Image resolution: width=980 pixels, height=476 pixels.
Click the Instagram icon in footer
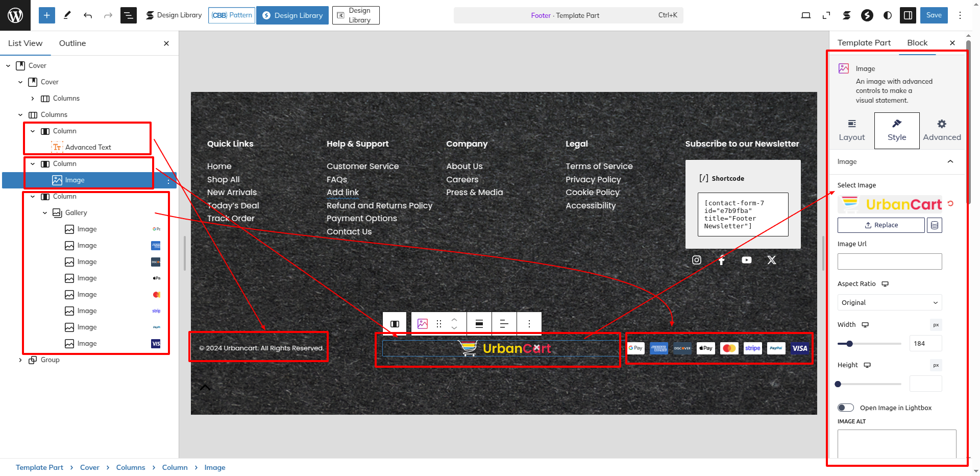pos(696,260)
